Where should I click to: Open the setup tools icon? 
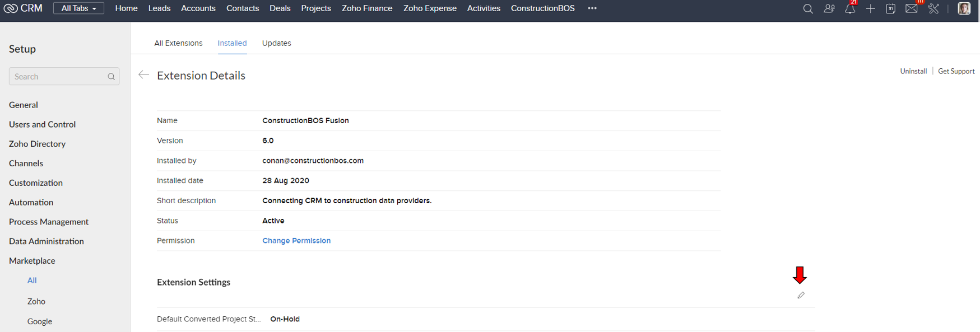pos(933,8)
